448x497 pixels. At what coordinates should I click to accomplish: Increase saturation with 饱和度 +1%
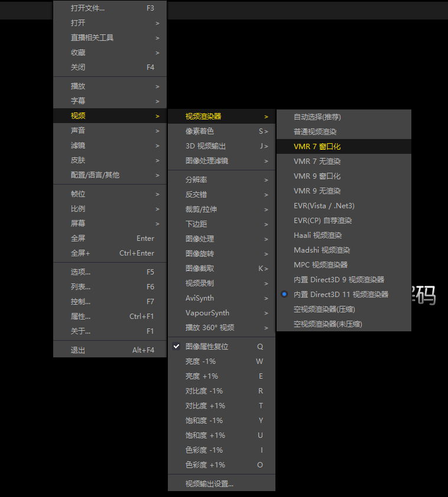[x=205, y=435]
